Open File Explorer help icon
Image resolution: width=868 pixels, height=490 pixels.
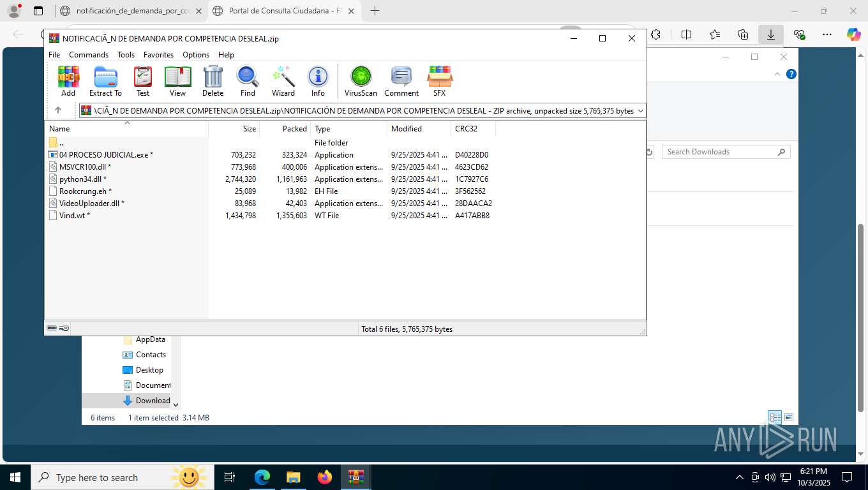(791, 74)
